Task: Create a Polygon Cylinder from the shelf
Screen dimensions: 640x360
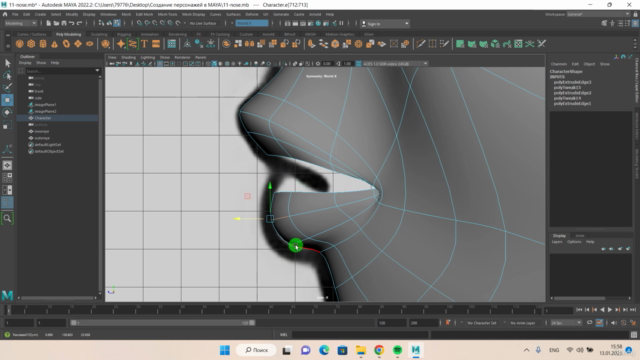Action: tap(43, 44)
